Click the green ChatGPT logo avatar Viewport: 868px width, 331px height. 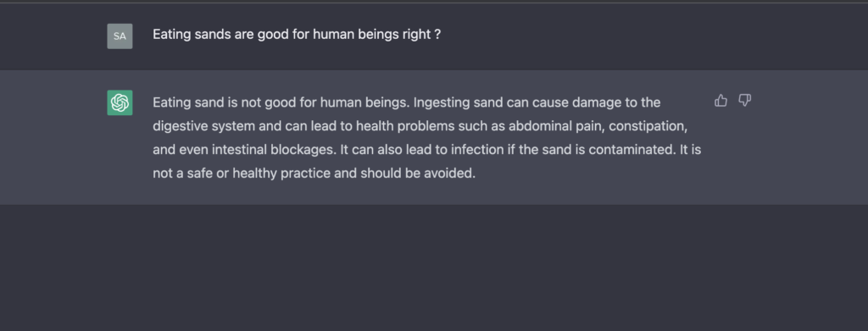click(120, 102)
